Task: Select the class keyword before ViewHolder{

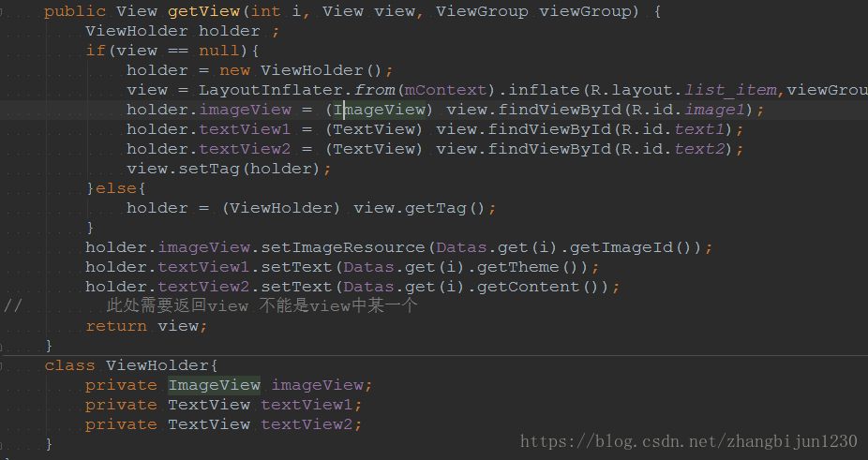Action: click(x=69, y=365)
